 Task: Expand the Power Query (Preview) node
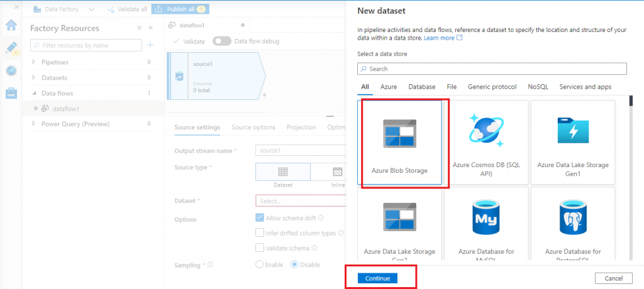34,124
